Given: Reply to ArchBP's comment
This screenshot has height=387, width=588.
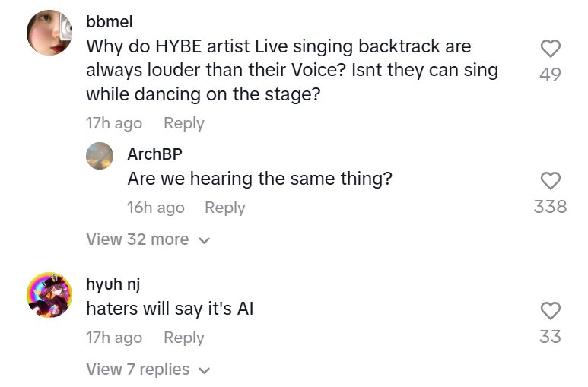Looking at the screenshot, I should [225, 208].
